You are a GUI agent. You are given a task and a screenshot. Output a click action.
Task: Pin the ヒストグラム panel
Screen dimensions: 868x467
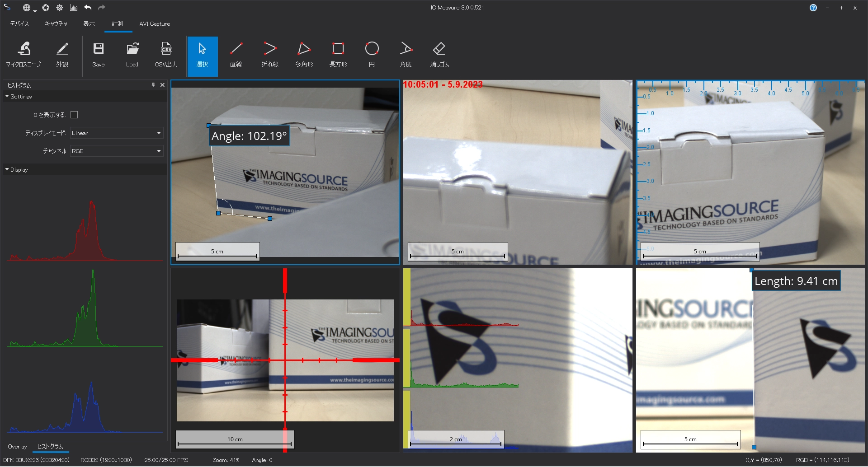pos(153,85)
